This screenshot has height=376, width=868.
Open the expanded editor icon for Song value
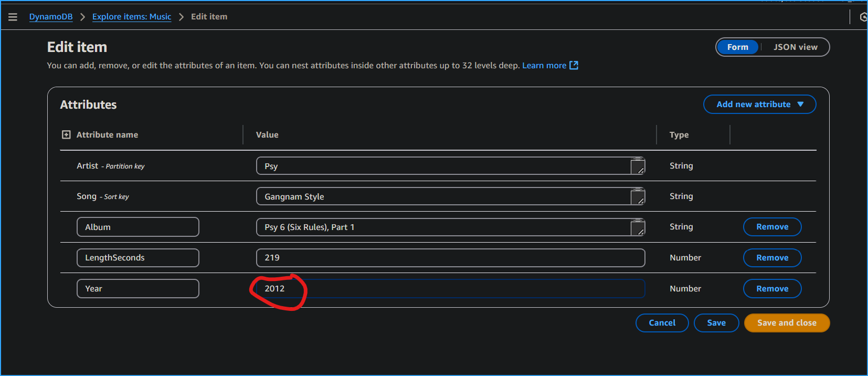(638, 196)
